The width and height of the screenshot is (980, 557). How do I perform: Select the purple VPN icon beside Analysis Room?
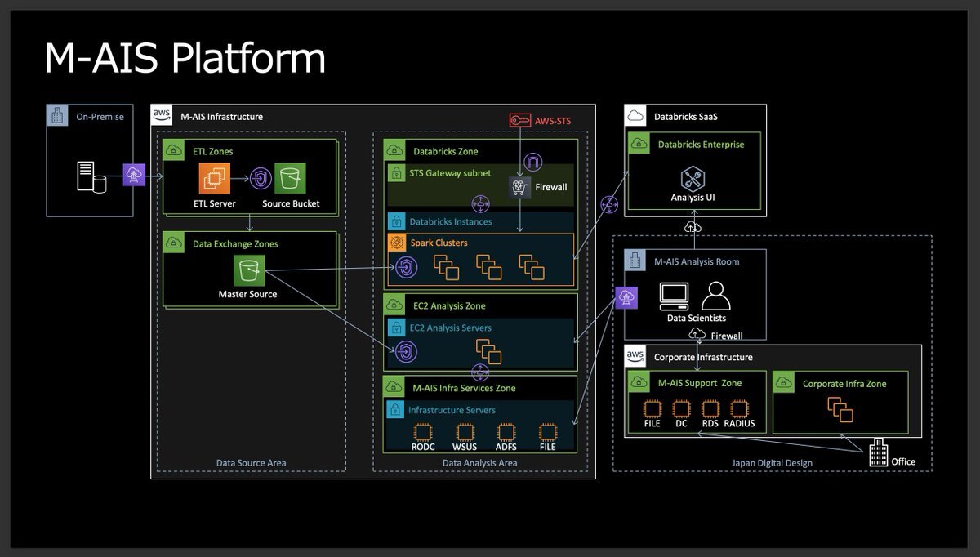click(626, 298)
